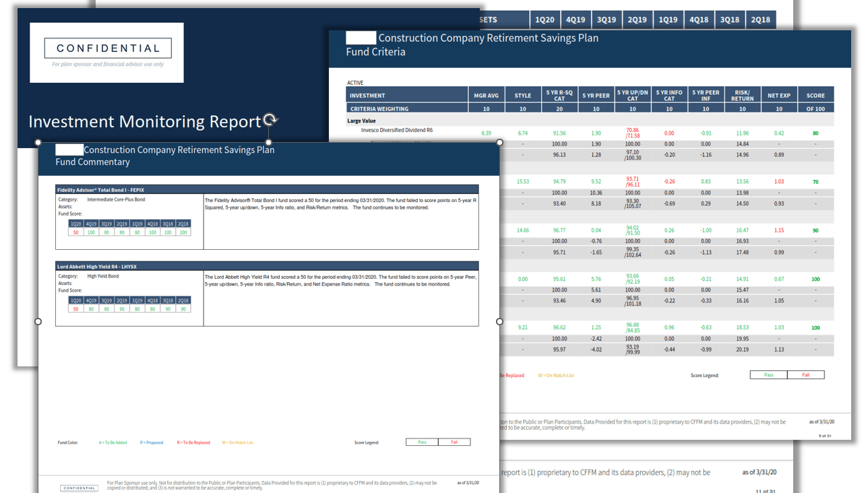Click the top-center resize handle of selected page
Screen dimensions: 868x493
click(x=269, y=143)
